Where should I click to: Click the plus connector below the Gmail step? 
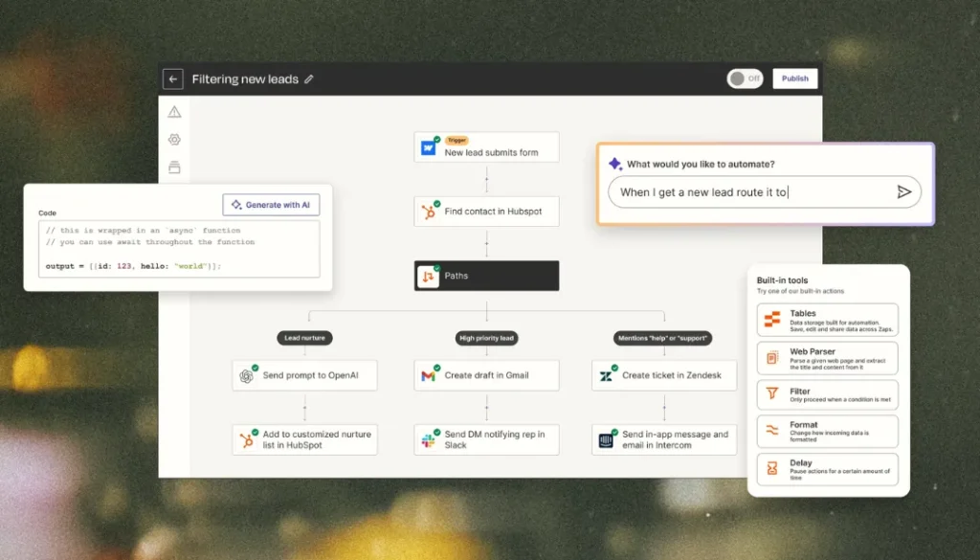click(x=486, y=408)
